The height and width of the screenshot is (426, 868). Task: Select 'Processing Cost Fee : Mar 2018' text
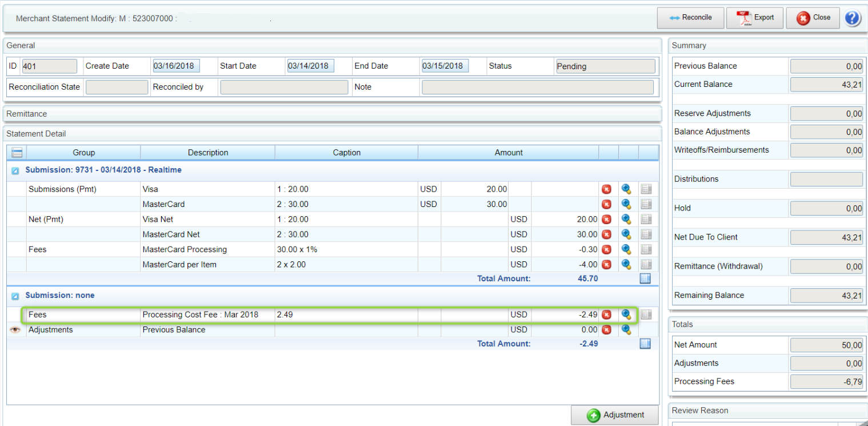click(200, 314)
